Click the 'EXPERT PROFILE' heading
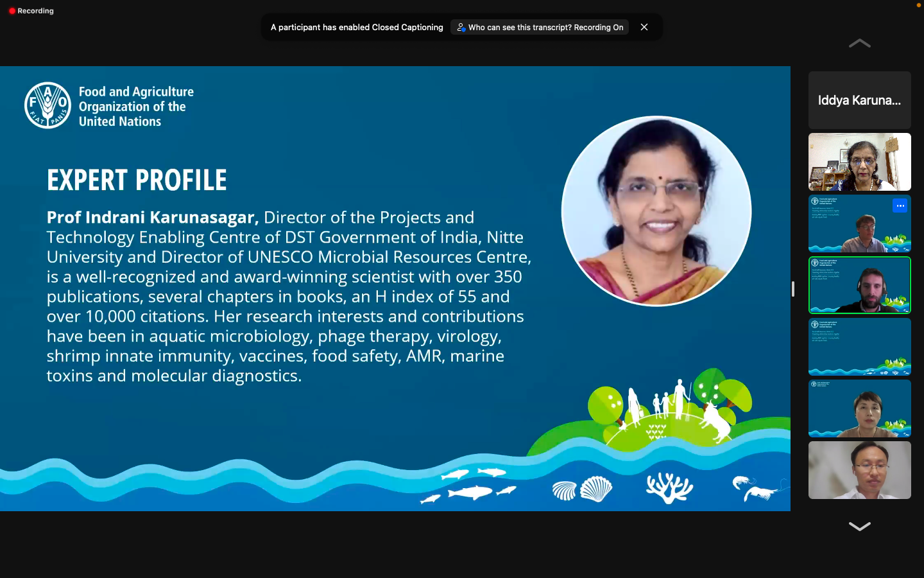Screen dimensions: 924x578 [x=137, y=180]
